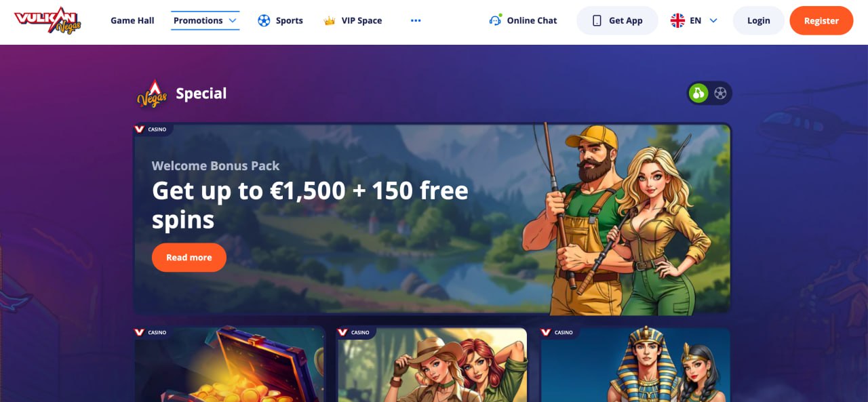Open the treasure chest promotion card

[x=229, y=365]
